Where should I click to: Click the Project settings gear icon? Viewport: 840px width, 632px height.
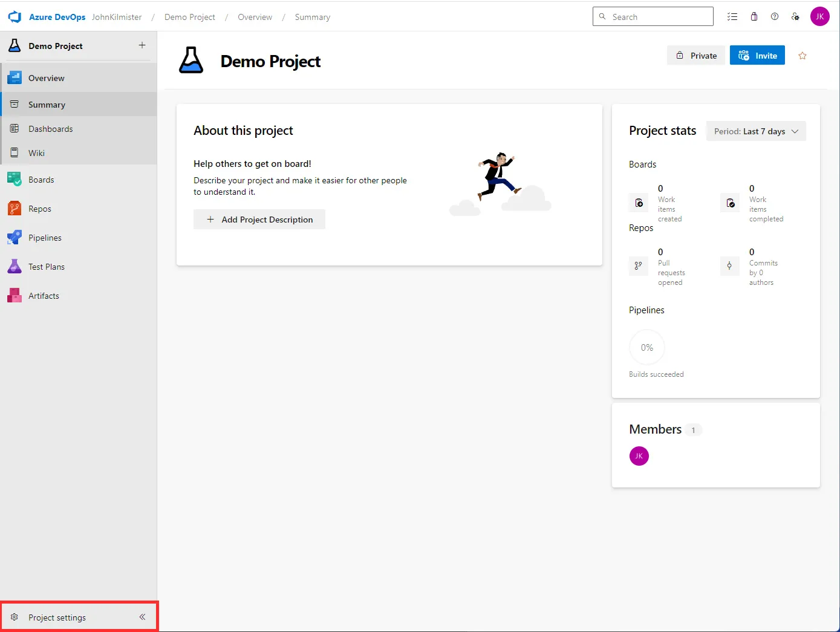(15, 617)
